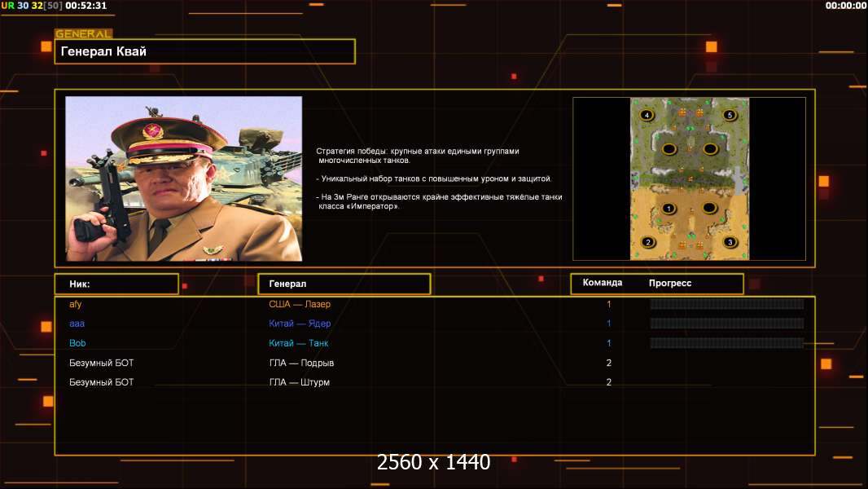
Task: Click team number 2 in ГЛА — Штурм row
Action: pos(609,382)
